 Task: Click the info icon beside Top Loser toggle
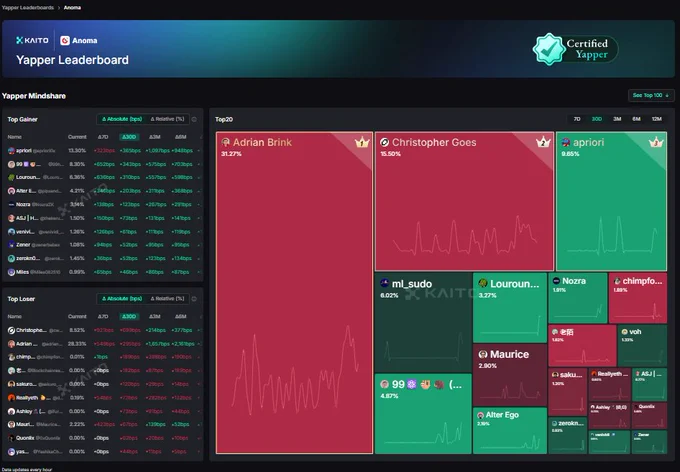click(194, 299)
